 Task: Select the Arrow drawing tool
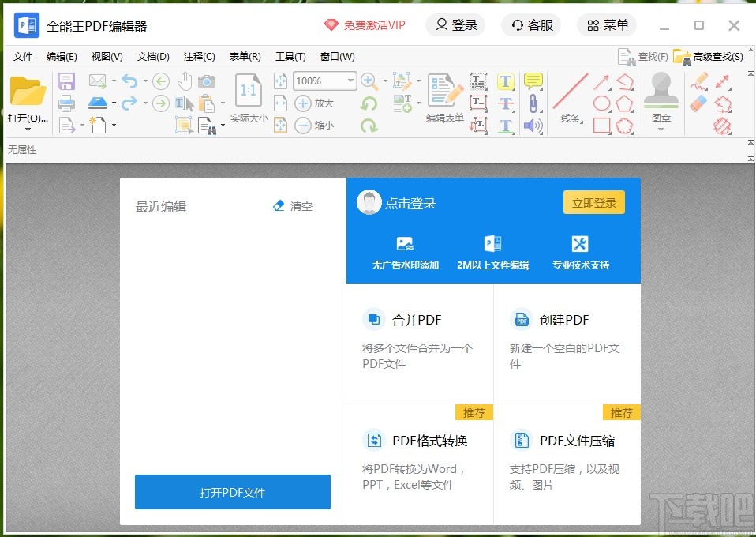(601, 82)
